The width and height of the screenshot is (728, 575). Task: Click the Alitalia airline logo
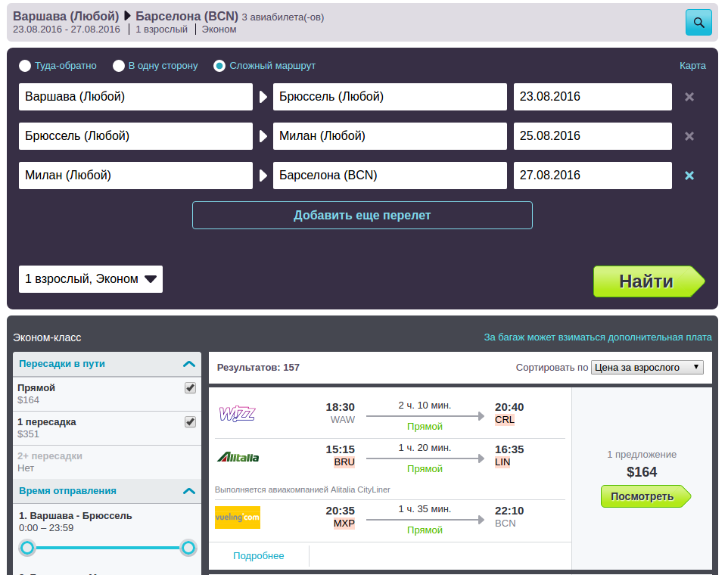238,457
